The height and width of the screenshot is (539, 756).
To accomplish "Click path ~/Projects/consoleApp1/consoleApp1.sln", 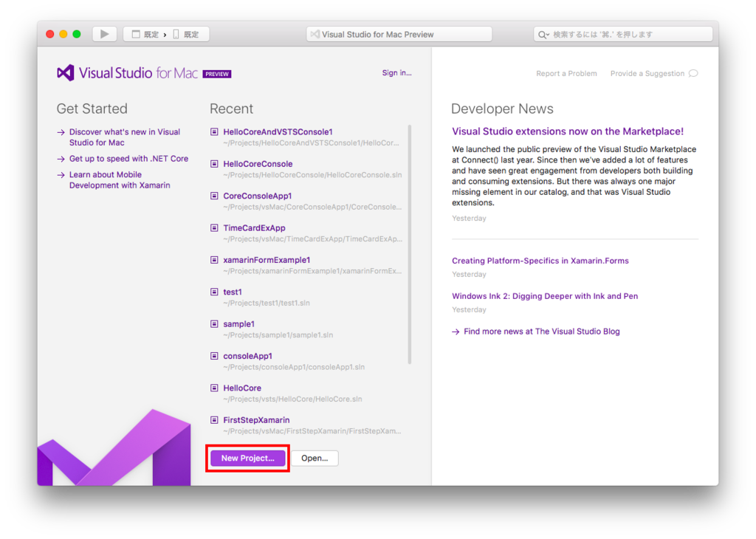I will pos(294,367).
